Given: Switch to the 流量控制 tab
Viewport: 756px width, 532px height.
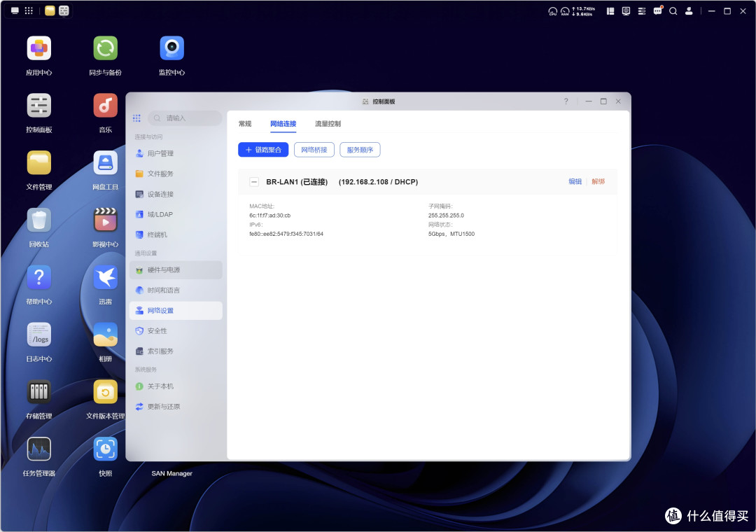Looking at the screenshot, I should click(328, 124).
